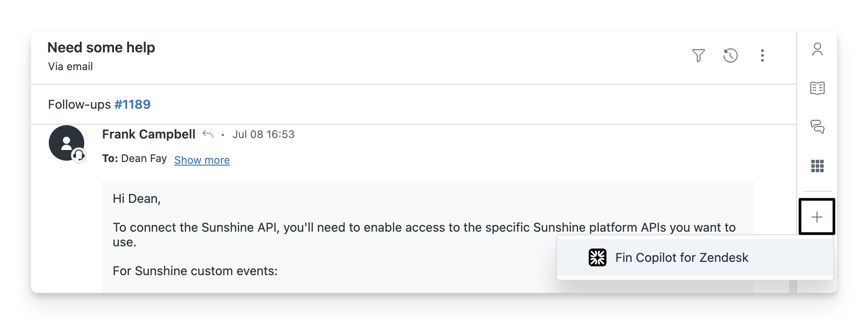Image resolution: width=868 pixels, height=324 pixels.
Task: Click the plus icon in sidebar
Action: pyautogui.click(x=817, y=217)
